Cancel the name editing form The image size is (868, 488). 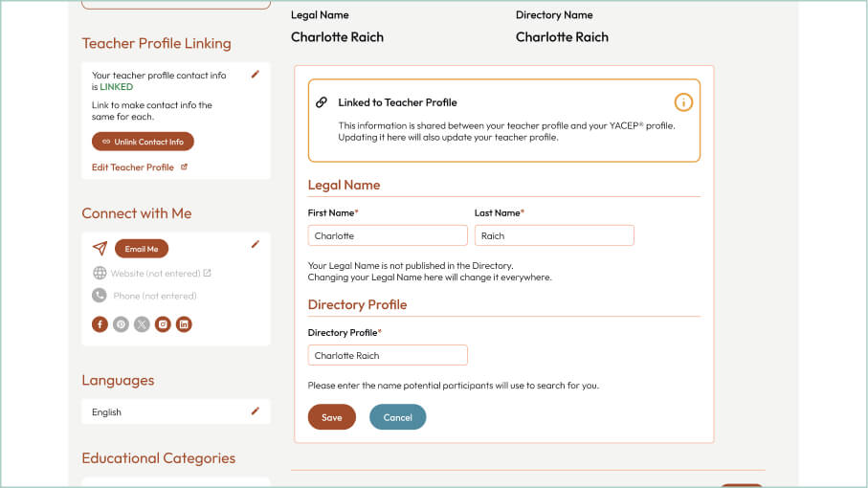tap(397, 417)
